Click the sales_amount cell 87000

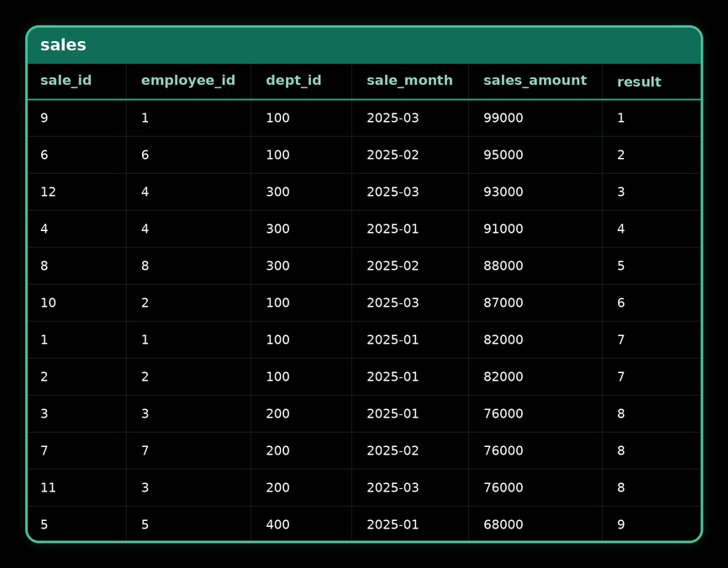(x=504, y=302)
